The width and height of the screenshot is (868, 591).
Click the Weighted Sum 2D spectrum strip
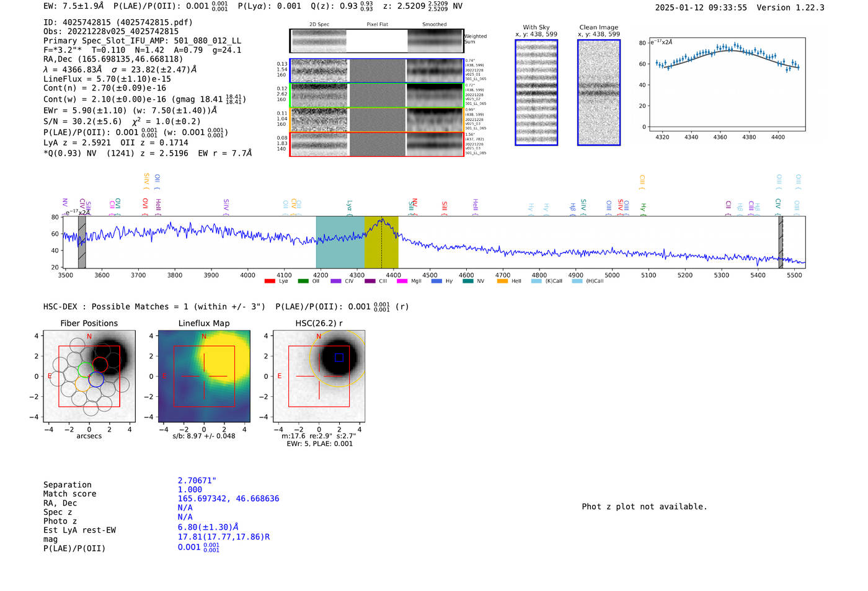[x=376, y=41]
